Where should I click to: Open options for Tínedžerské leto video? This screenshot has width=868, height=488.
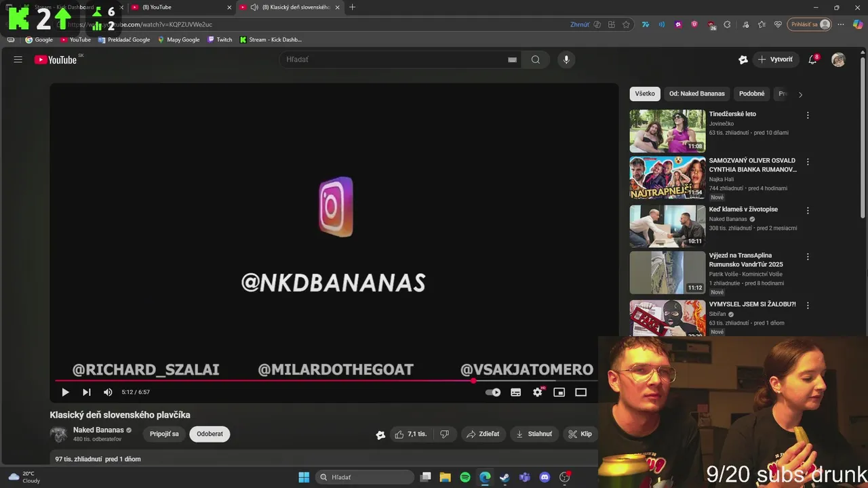[x=808, y=115]
